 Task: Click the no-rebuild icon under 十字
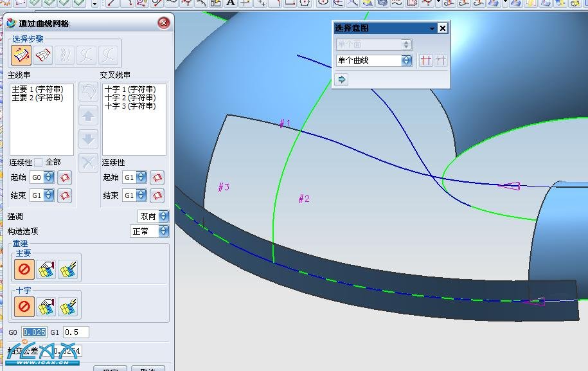coord(25,307)
